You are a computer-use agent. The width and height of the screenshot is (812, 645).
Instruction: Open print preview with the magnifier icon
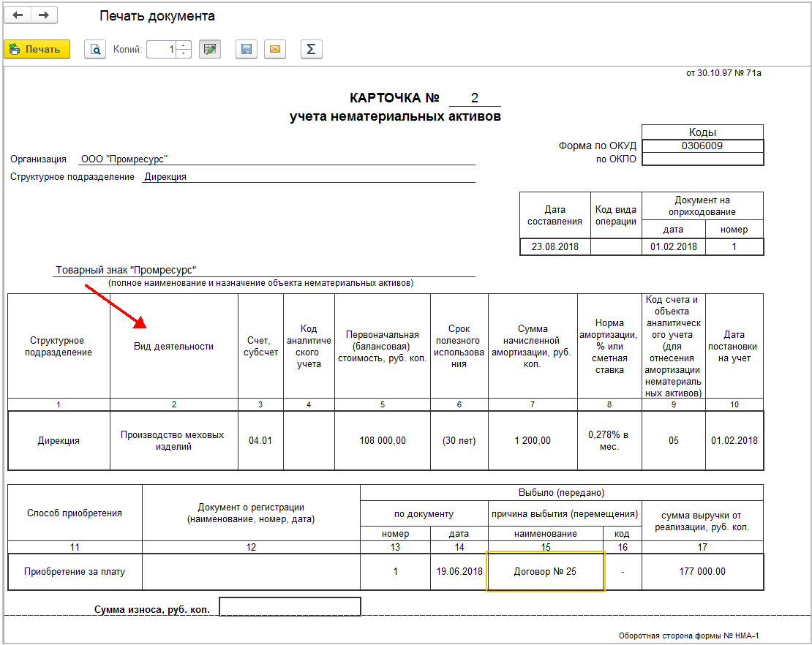pos(95,49)
